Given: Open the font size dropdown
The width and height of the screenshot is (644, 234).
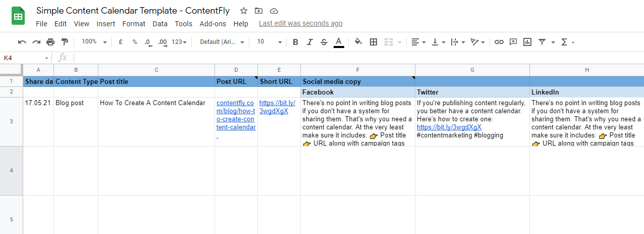Looking at the screenshot, I should click(270, 42).
